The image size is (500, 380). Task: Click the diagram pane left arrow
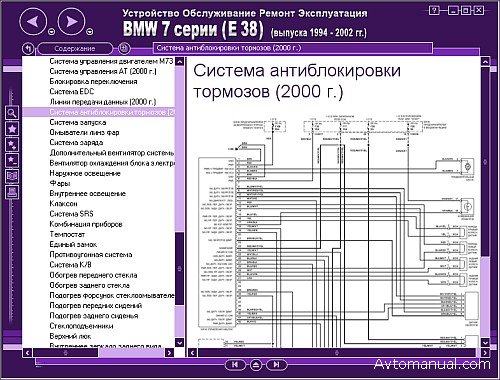coord(192,353)
